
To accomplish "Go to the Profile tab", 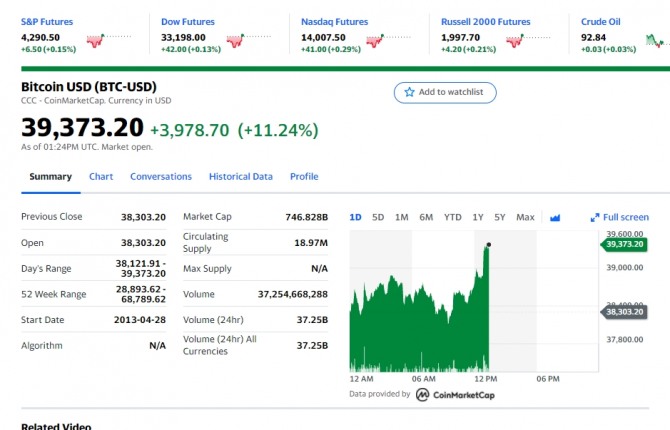I will point(304,177).
